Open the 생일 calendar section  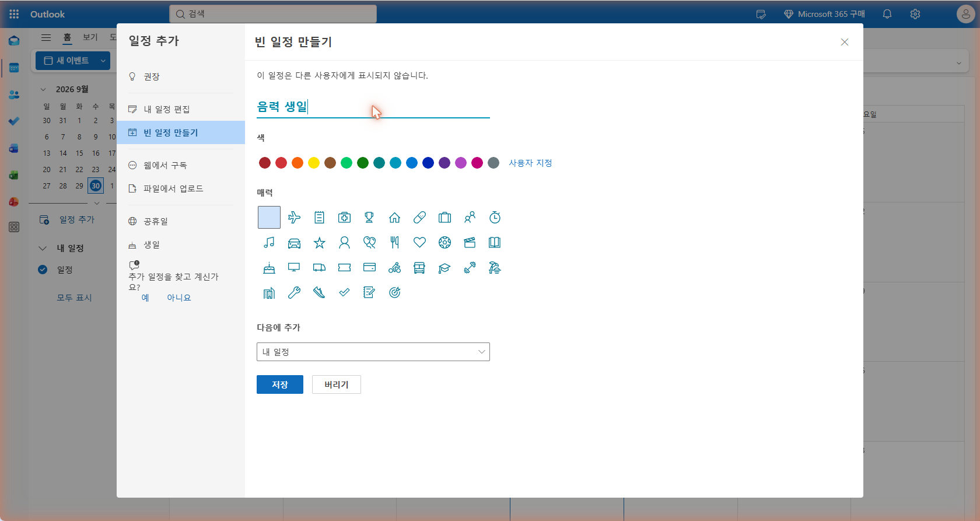(x=181, y=244)
